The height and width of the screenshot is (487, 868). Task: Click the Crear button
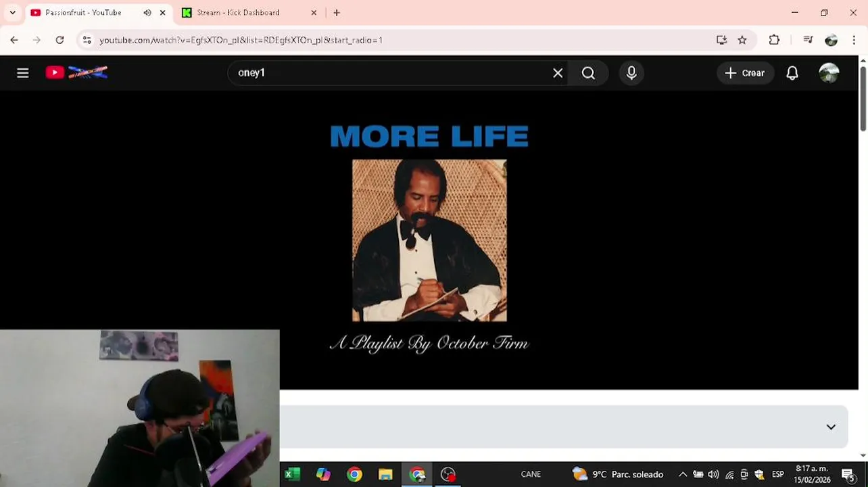[x=745, y=73]
